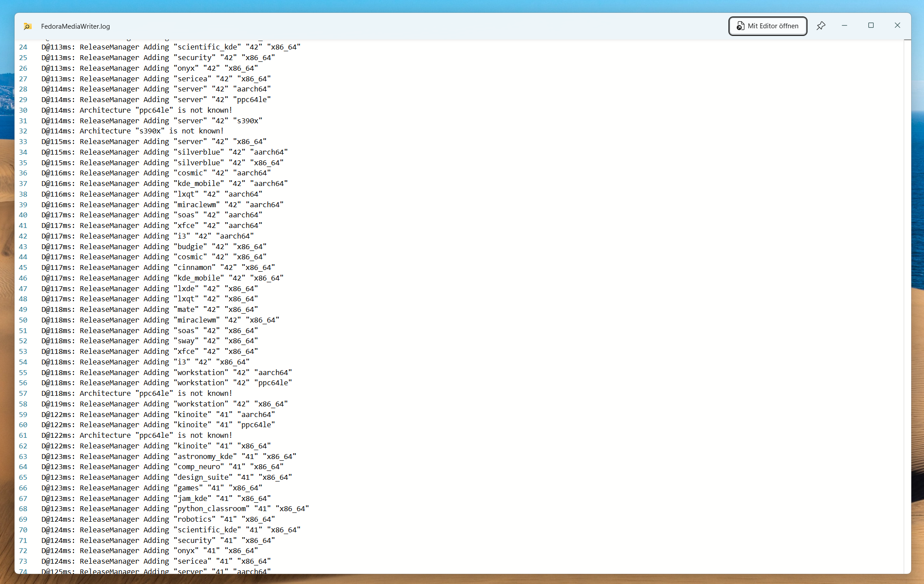Click line 34 adding "silverblue" "42" "aarch64"
Viewport: 924px width, 584px height.
[165, 152]
